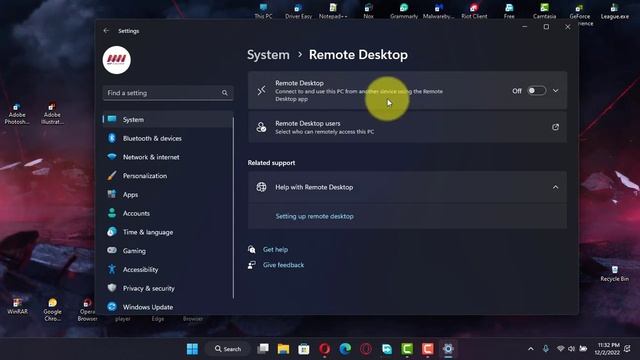
Task: Select the Driver Easy desktop icon
Action: pyautogui.click(x=298, y=11)
